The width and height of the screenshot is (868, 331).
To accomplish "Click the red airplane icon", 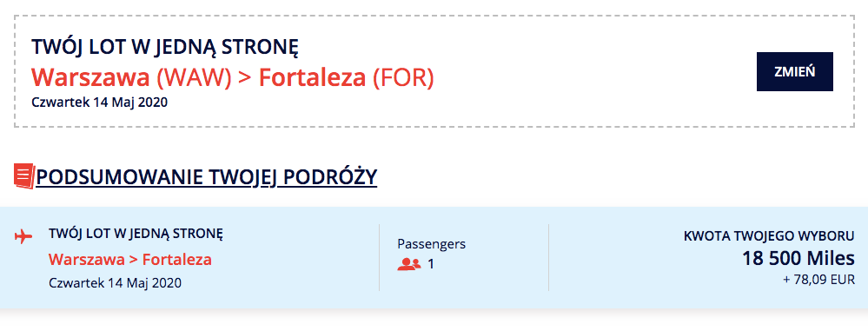I will [x=23, y=237].
